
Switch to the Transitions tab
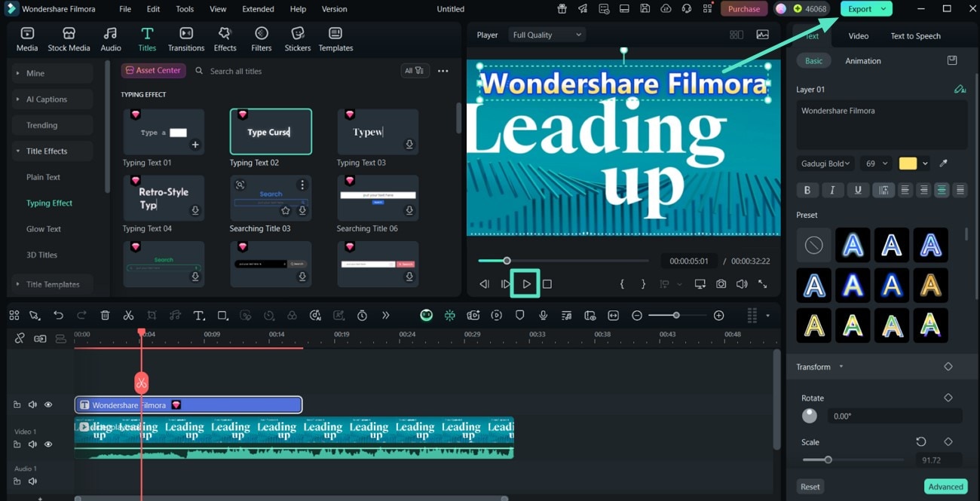186,39
